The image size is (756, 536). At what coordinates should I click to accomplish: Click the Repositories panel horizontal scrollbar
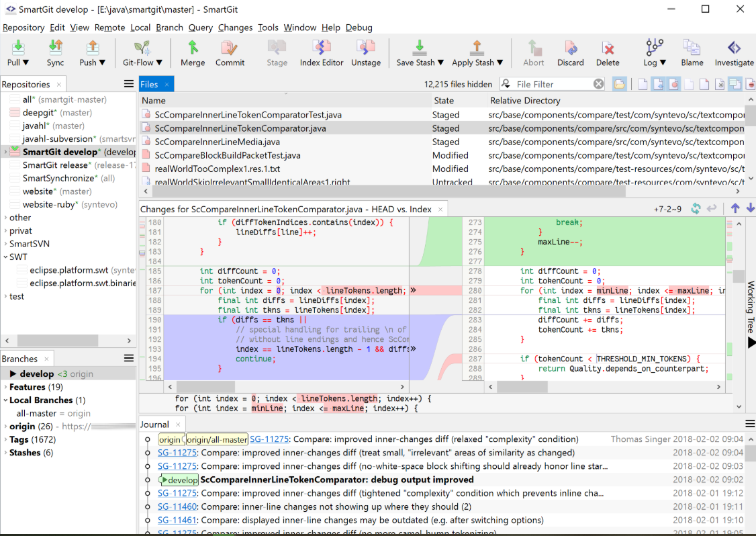57,340
